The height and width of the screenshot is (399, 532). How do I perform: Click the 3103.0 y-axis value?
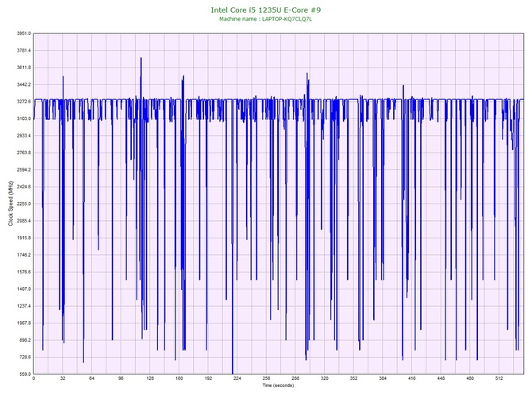click(24, 119)
